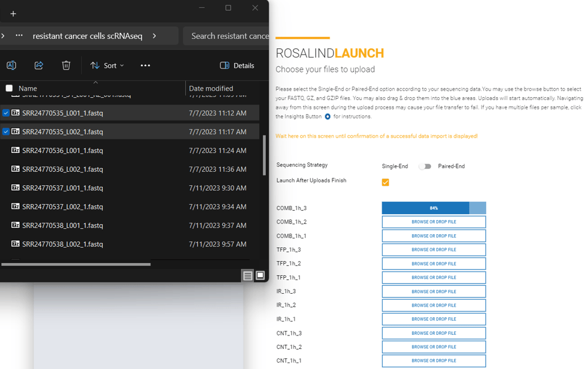Click Browse or Drop File for CNT_1h_2
The width and height of the screenshot is (588, 369).
(434, 347)
